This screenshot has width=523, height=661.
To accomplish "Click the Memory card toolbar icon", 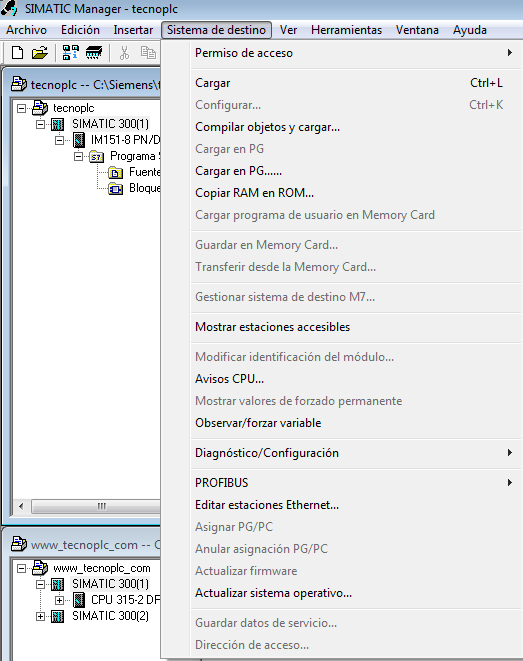I will pos(94,53).
